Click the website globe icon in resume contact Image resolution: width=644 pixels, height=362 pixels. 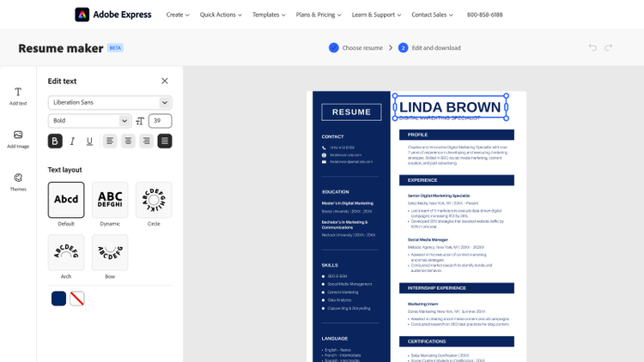(x=324, y=155)
